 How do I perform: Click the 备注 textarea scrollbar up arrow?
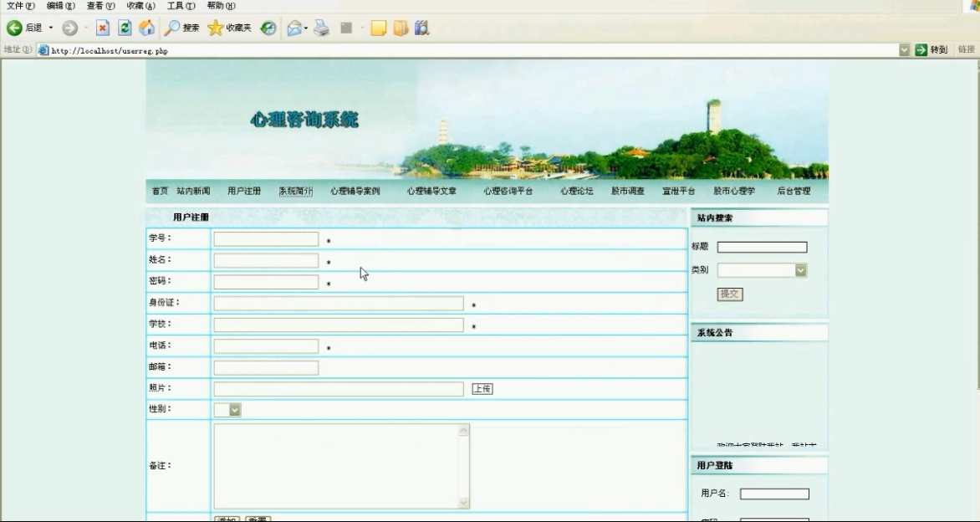pos(464,430)
